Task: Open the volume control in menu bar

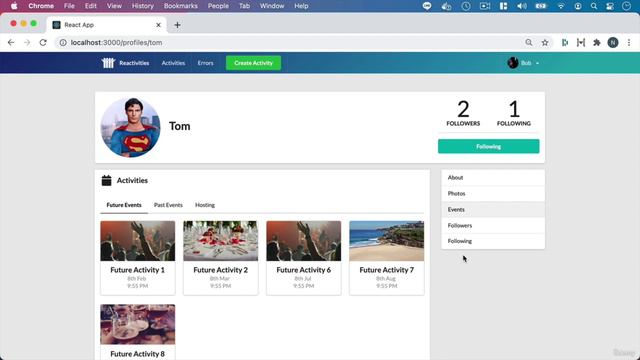Action: click(x=522, y=6)
